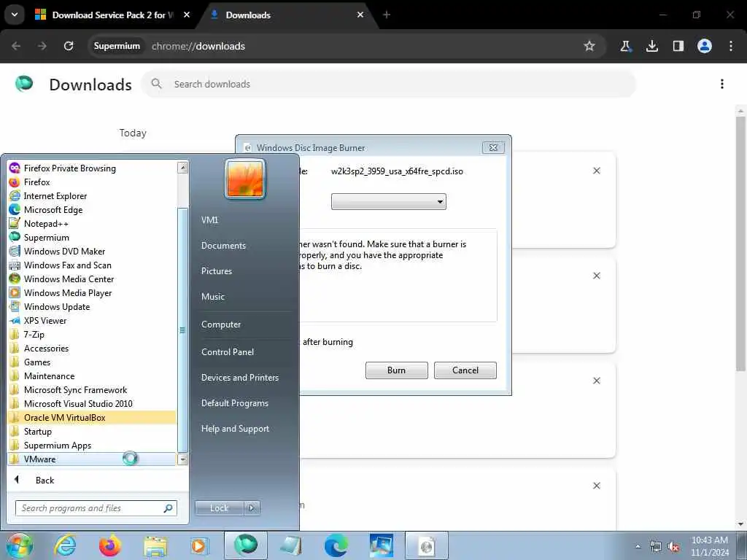This screenshot has height=560, width=747.
Task: Expand Microsoft Visual Studio 2010 folder
Action: (x=91, y=403)
